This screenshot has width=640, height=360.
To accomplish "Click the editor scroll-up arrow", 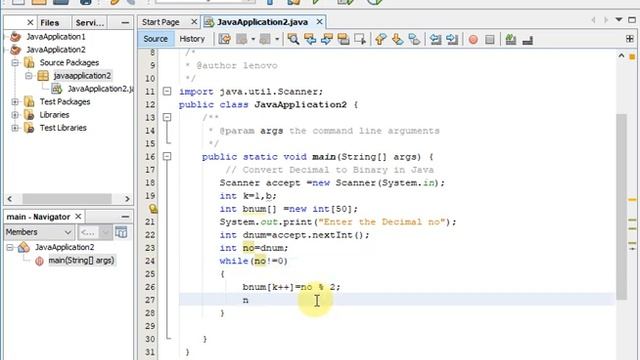I will pyautogui.click(x=621, y=56).
